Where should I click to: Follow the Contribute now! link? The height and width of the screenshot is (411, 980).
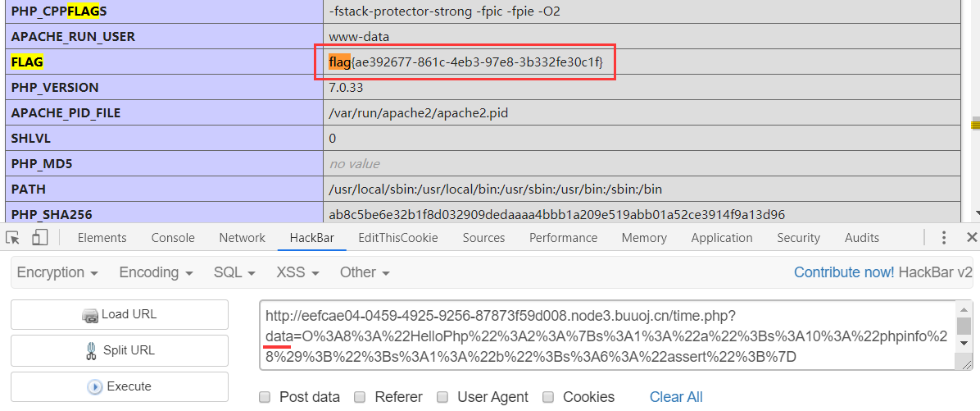pyautogui.click(x=844, y=272)
